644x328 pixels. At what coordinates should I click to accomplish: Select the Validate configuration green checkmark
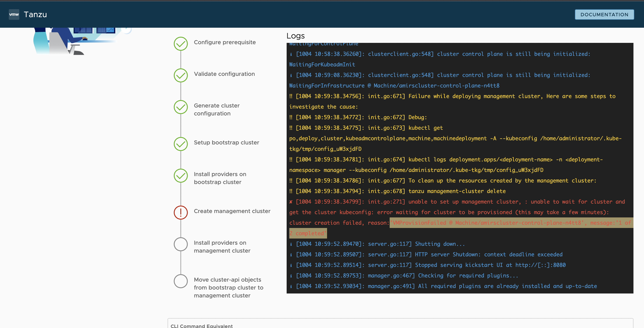click(x=181, y=75)
